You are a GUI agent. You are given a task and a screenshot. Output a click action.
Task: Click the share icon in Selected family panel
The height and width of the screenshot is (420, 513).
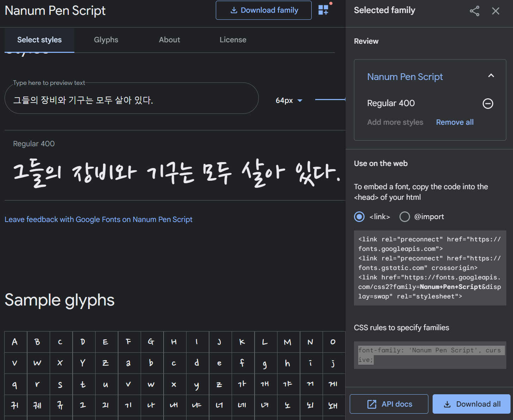(474, 11)
